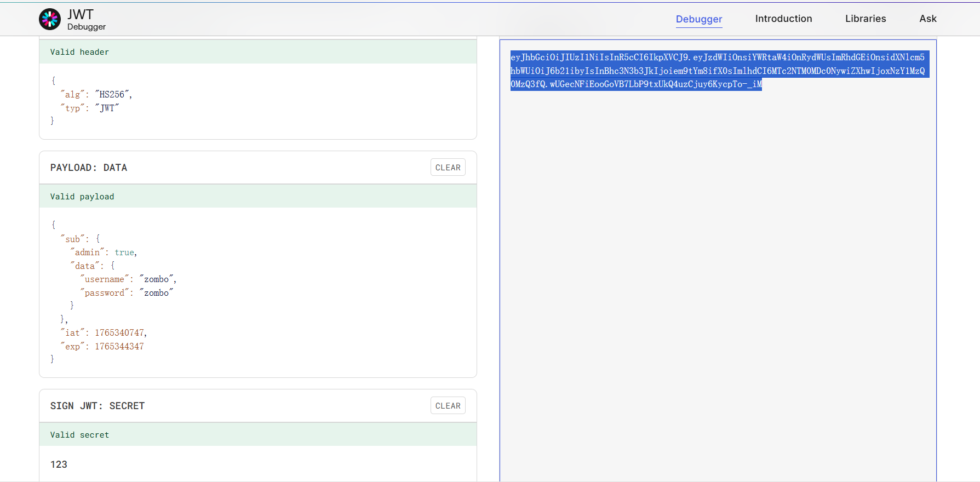Image resolution: width=980 pixels, height=482 pixels.
Task: Click the exp value 1765344347
Action: pyautogui.click(x=119, y=346)
